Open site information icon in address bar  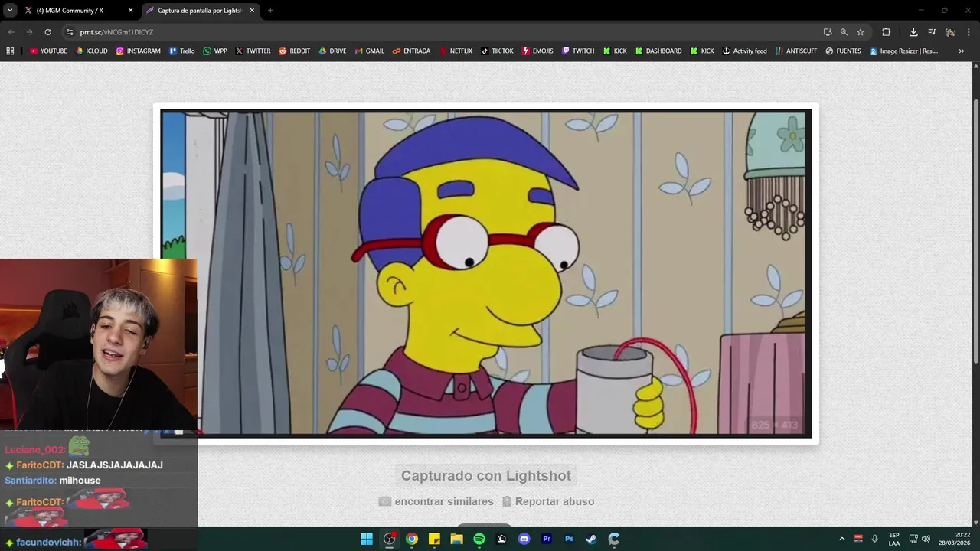70,32
